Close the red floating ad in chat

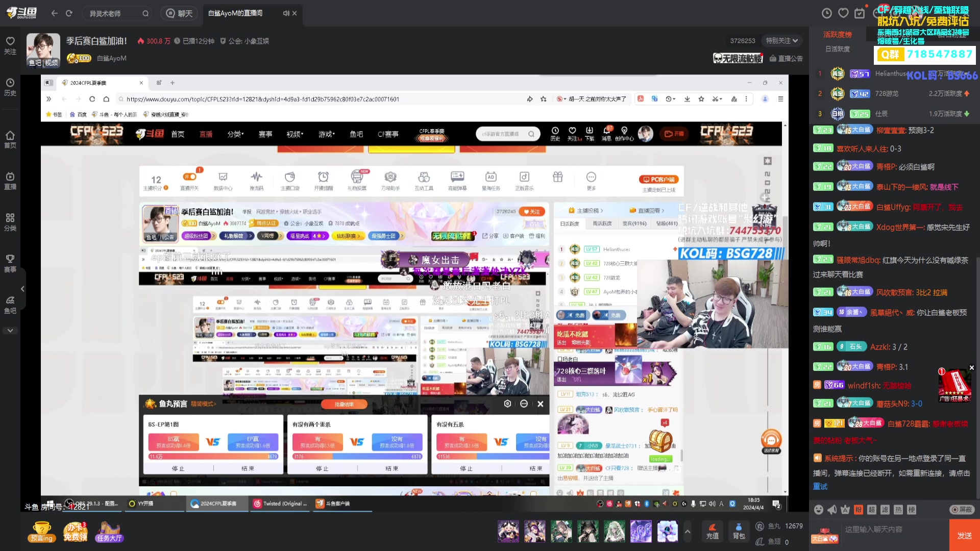971,368
